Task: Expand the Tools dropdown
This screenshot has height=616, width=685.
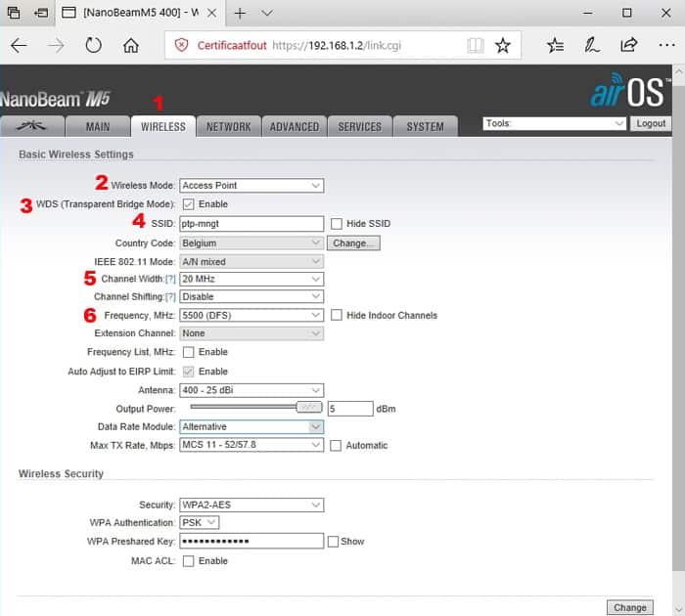Action: [554, 123]
